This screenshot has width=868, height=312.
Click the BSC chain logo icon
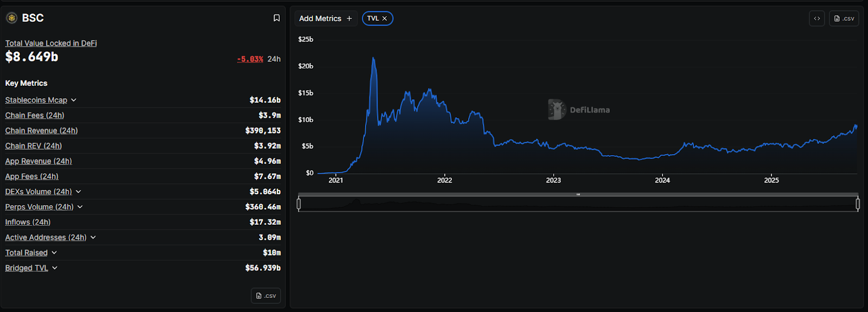point(12,18)
